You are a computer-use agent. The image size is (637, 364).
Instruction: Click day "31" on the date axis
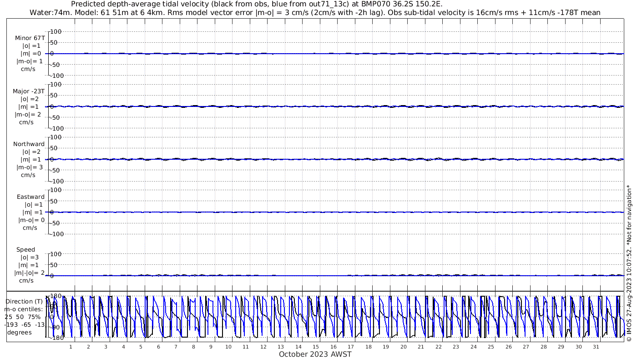pyautogui.click(x=596, y=346)
